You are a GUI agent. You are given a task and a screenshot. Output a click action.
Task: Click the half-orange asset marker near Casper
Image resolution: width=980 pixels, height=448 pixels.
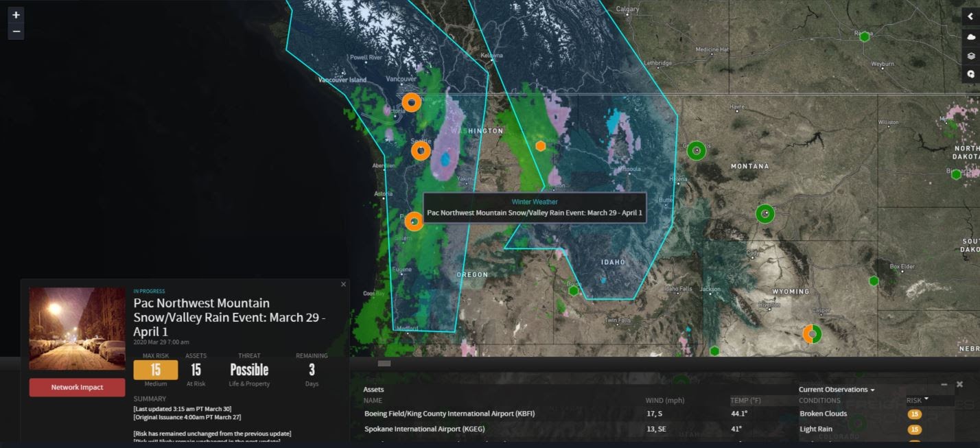(x=812, y=335)
